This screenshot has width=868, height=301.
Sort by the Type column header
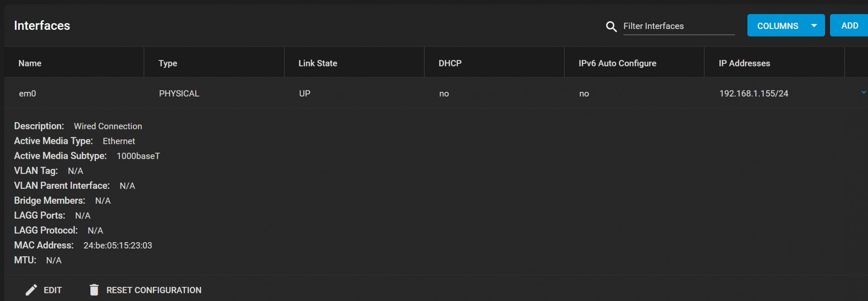pos(168,63)
